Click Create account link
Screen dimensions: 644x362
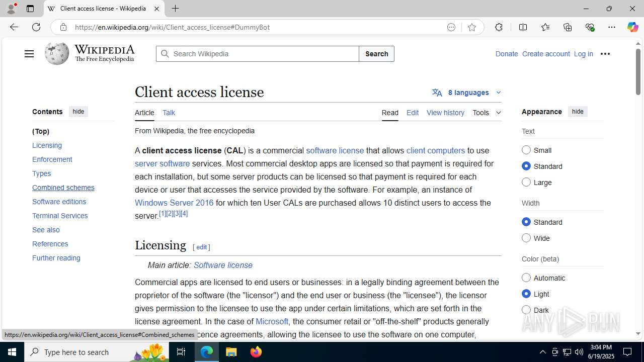546,54
